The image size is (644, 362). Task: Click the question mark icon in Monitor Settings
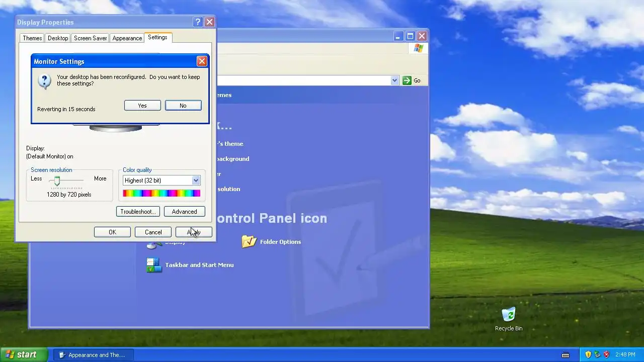(x=44, y=81)
